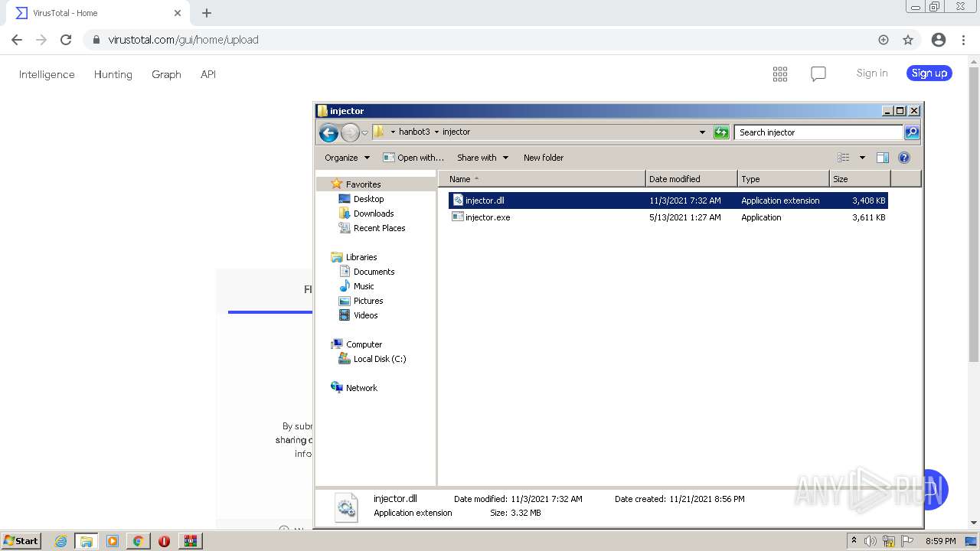This screenshot has height=551, width=980.
Task: Click the Explorer back navigation arrow
Action: [x=328, y=132]
